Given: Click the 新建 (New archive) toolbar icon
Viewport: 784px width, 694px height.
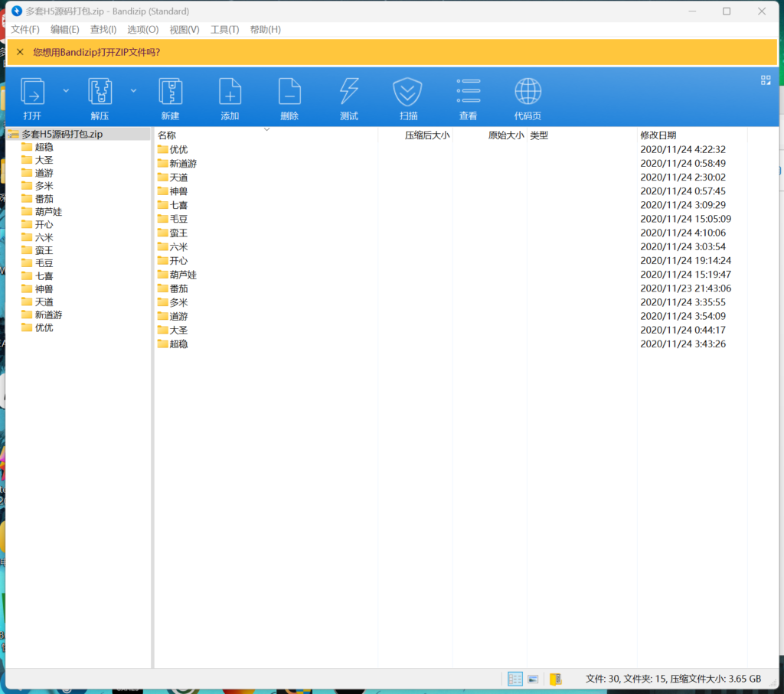Looking at the screenshot, I should coord(170,93).
